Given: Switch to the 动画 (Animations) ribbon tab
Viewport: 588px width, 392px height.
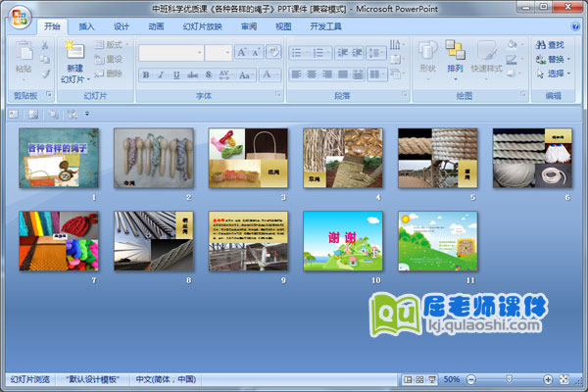Looking at the screenshot, I should (x=156, y=26).
